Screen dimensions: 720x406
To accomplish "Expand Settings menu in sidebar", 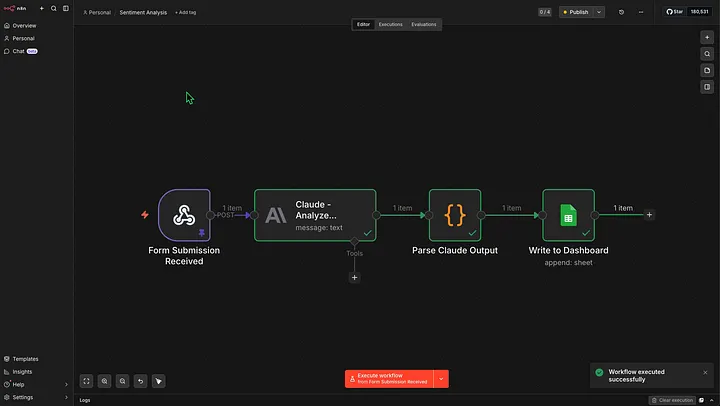I will pos(36,398).
